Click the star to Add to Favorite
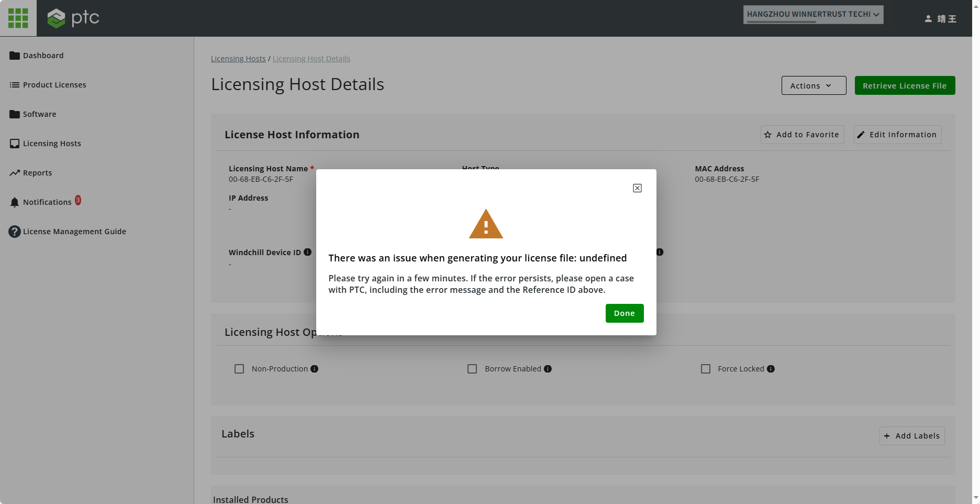Viewport: 980px width, 504px height. (767, 135)
